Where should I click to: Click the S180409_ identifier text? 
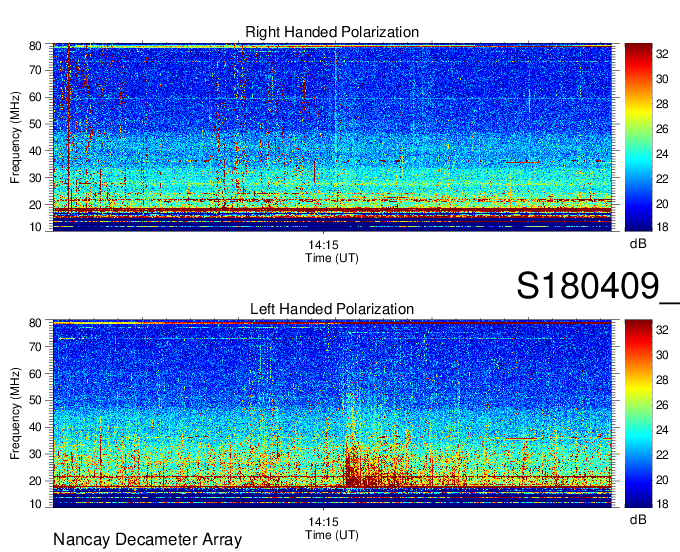tap(598, 286)
